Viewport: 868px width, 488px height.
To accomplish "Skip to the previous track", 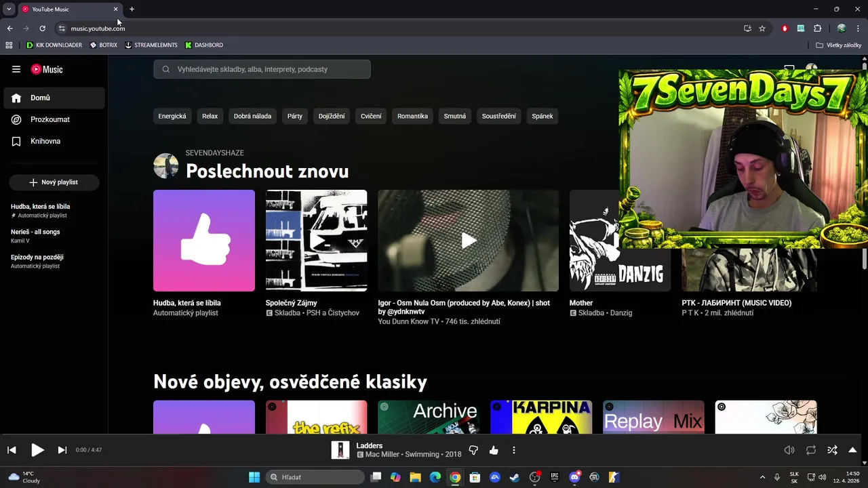I will [12, 450].
